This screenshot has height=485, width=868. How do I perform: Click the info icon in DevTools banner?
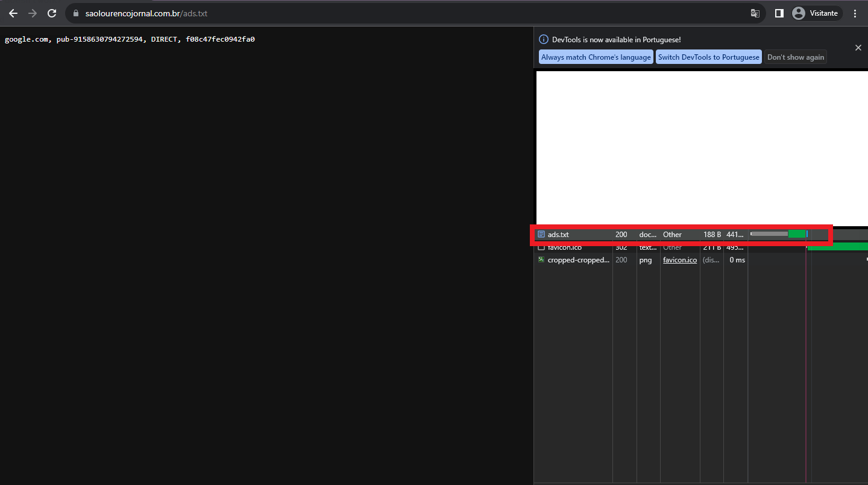pyautogui.click(x=544, y=39)
